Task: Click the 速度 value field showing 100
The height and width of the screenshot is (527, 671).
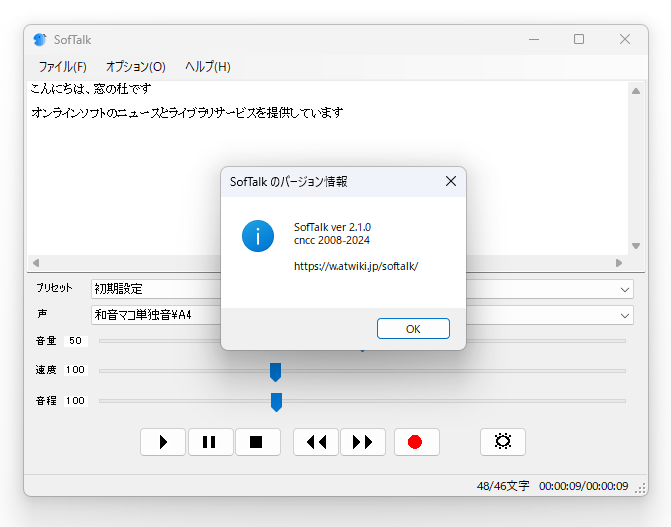Action: coord(76,370)
